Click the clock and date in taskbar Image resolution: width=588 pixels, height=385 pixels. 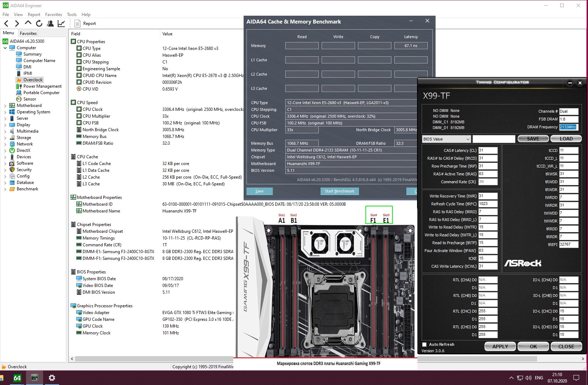557,378
